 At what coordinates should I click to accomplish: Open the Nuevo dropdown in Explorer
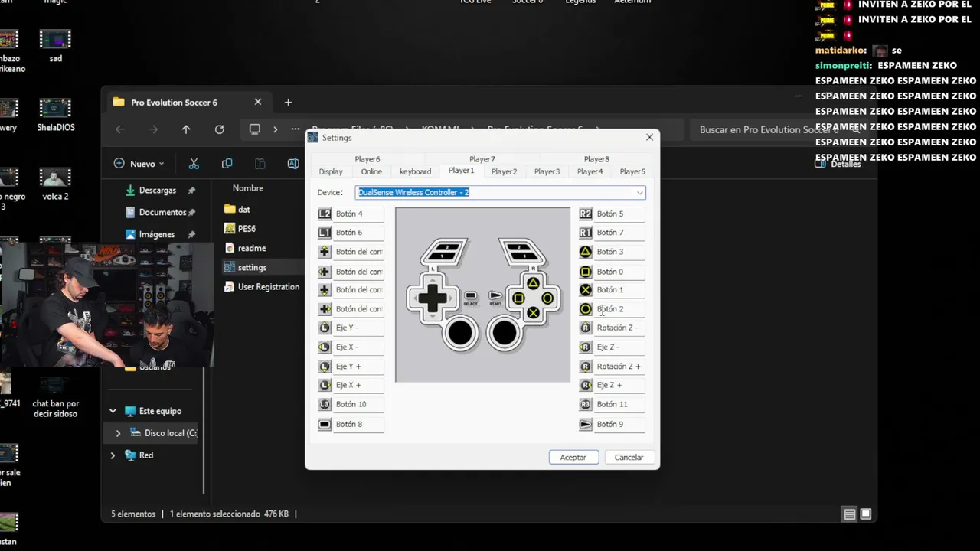click(x=139, y=164)
